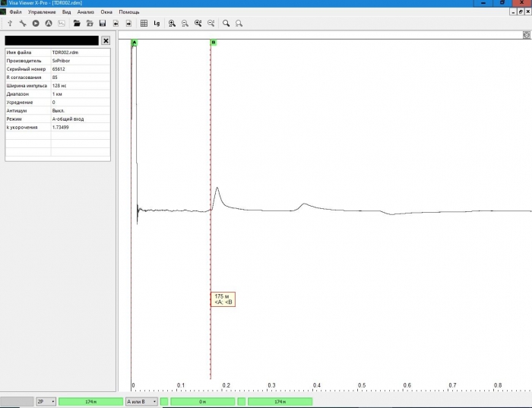The width and height of the screenshot is (532, 408).
Task: Open the Вид menu
Action: pos(67,12)
